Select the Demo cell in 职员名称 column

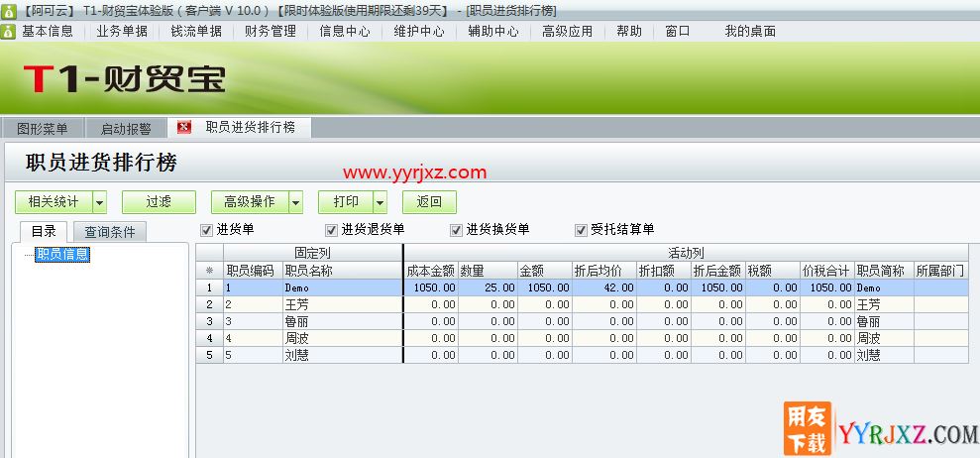pos(343,287)
